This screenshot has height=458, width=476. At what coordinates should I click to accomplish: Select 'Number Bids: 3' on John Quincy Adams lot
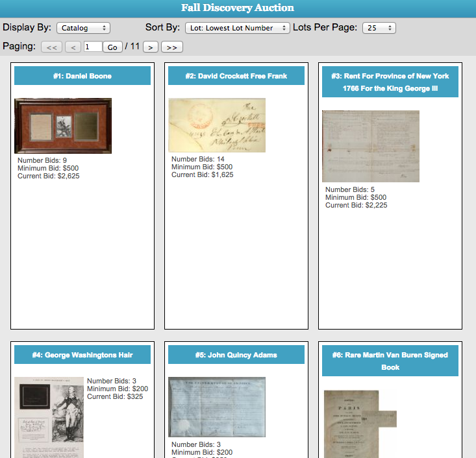click(196, 444)
